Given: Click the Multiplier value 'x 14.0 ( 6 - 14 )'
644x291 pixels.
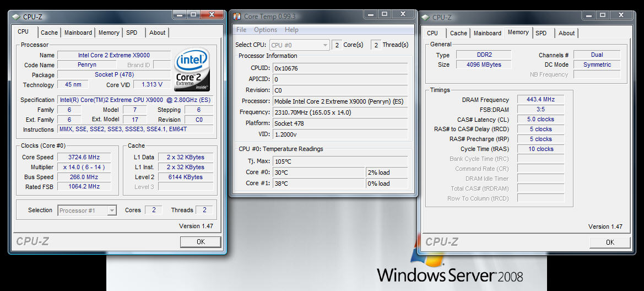Looking at the screenshot, I should click(84, 167).
